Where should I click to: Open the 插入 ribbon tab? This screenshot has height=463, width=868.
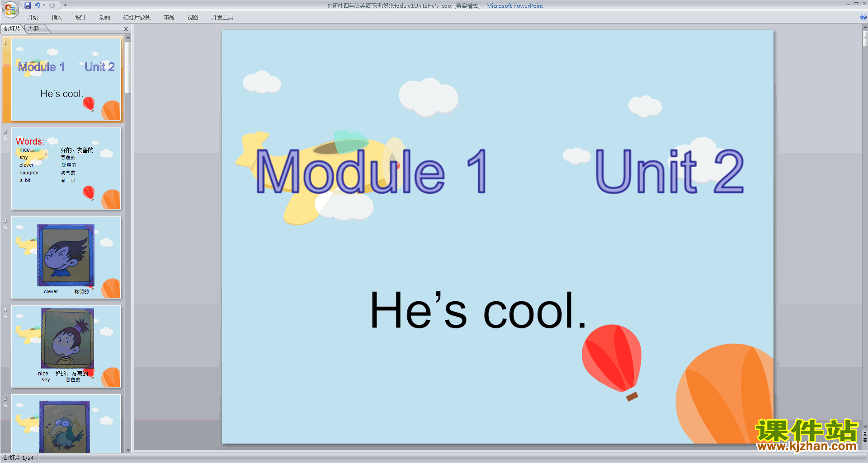point(57,18)
